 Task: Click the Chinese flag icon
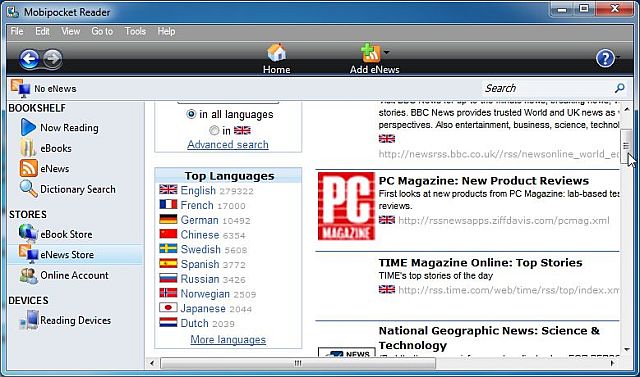[x=168, y=234]
